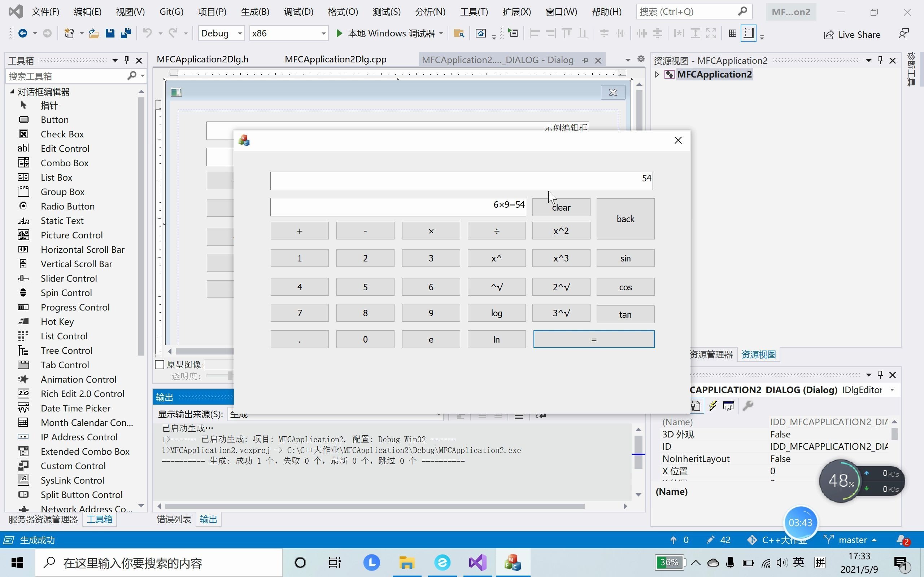Viewport: 924px width, 577px height.
Task: Click the Open File folder icon
Action: [x=94, y=34]
